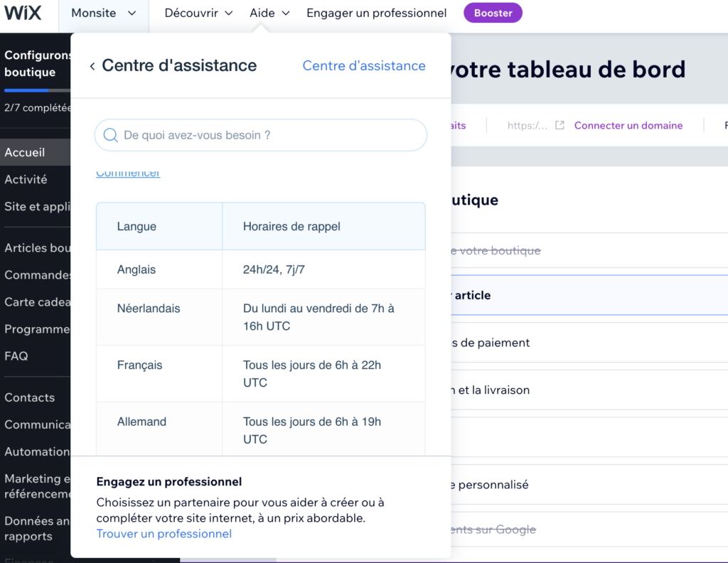728x563 pixels.
Task: Open the blue Centre d'assistance link
Action: pos(364,66)
